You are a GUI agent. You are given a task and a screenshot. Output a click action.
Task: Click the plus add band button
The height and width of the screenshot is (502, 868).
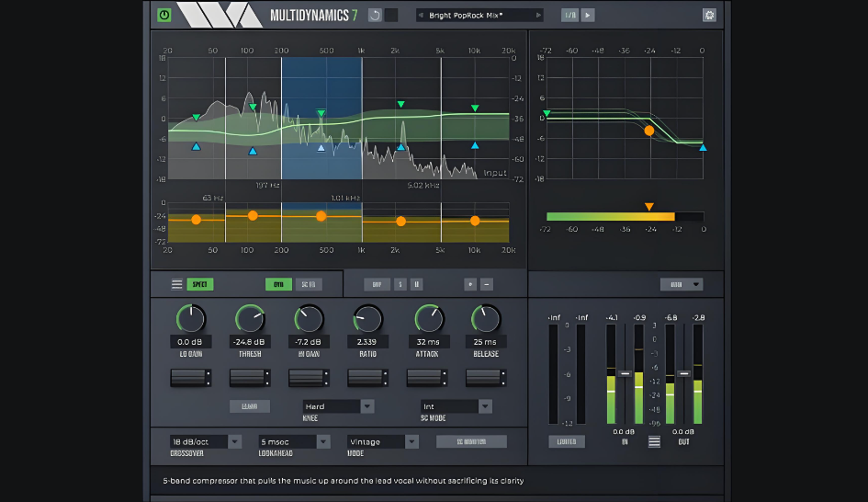click(470, 285)
